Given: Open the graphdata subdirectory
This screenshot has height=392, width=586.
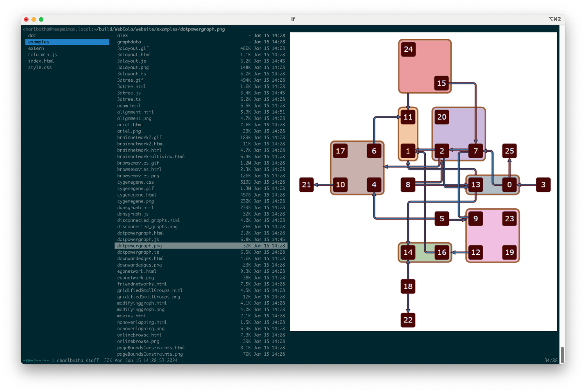Looking at the screenshot, I should coord(130,41).
